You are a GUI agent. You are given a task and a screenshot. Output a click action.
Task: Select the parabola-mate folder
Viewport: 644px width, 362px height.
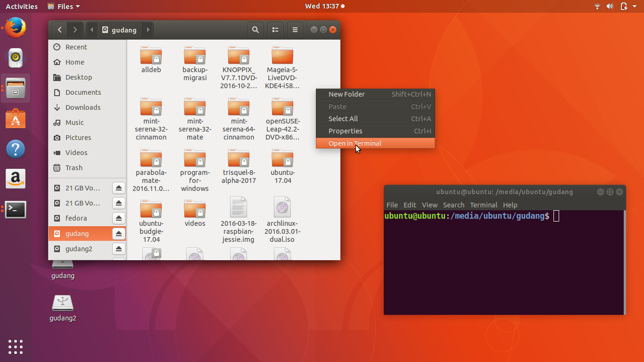pos(151,171)
